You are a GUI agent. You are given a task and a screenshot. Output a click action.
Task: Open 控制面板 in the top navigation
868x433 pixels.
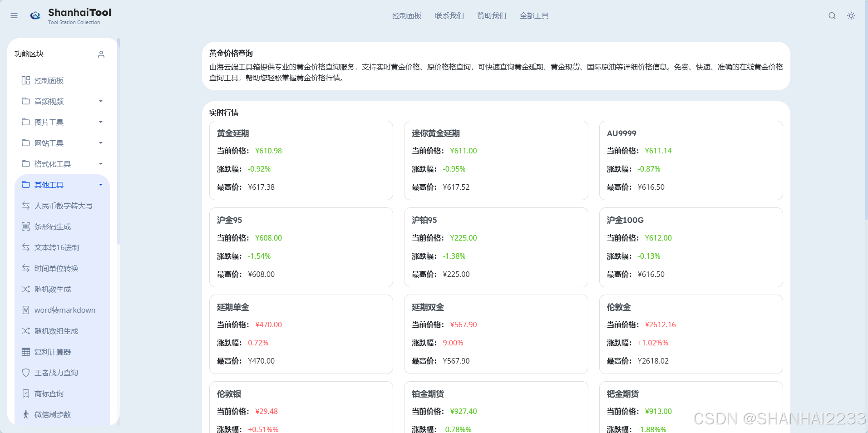tap(407, 16)
